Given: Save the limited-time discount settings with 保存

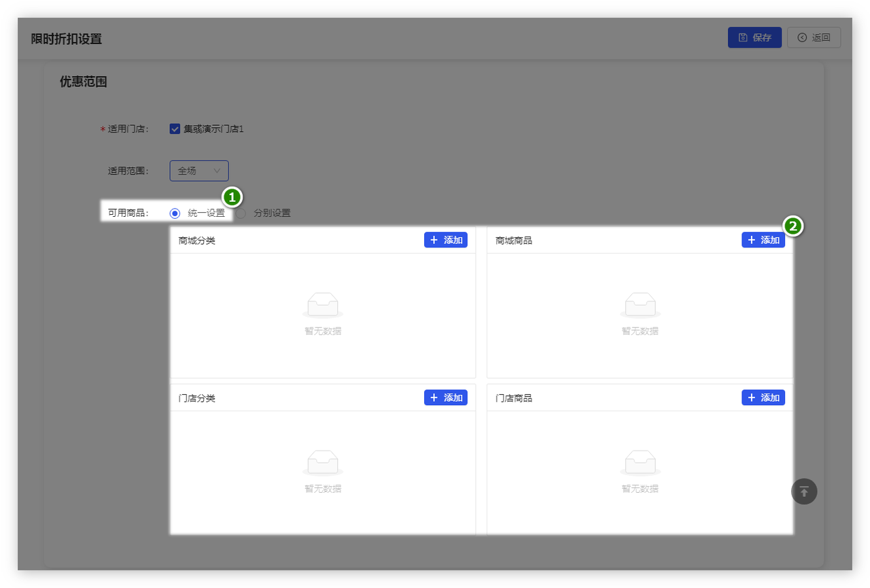Looking at the screenshot, I should coord(754,37).
